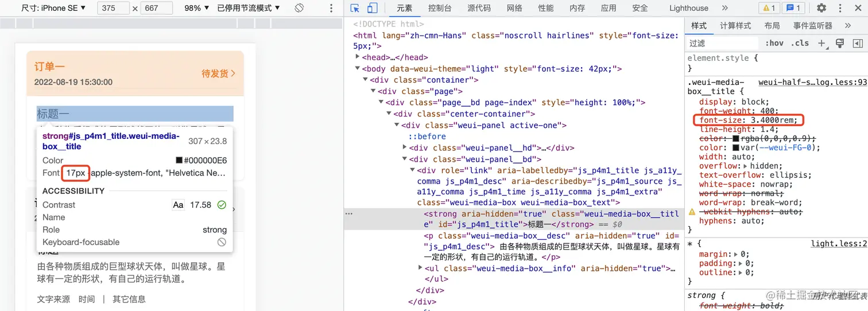This screenshot has height=311, width=868.
Task: Show more sidebar tabs after 事件监听器
Action: click(x=847, y=26)
